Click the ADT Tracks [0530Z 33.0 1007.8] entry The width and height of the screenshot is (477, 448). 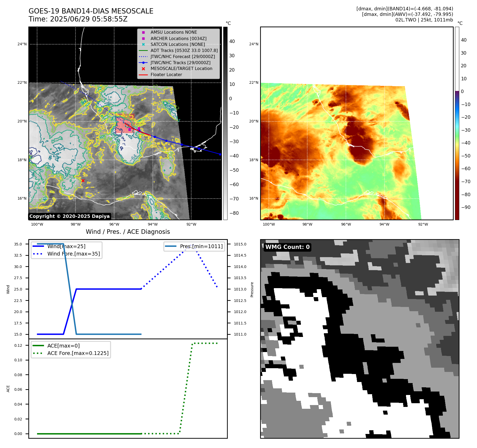coord(184,51)
